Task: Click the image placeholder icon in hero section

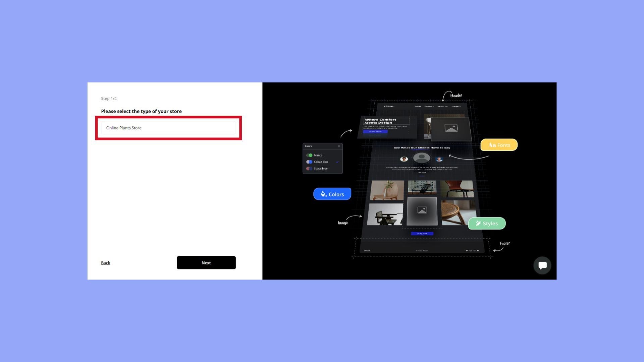Action: pos(451,128)
